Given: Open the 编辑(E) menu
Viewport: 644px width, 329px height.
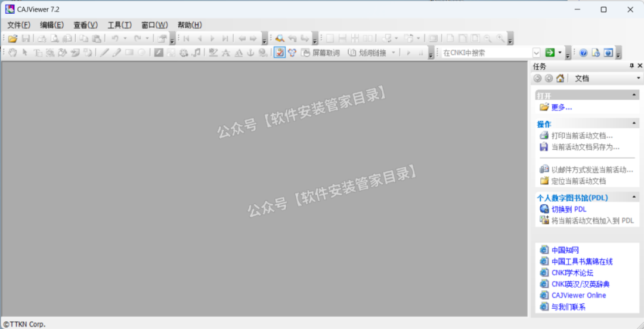Looking at the screenshot, I should coord(52,25).
